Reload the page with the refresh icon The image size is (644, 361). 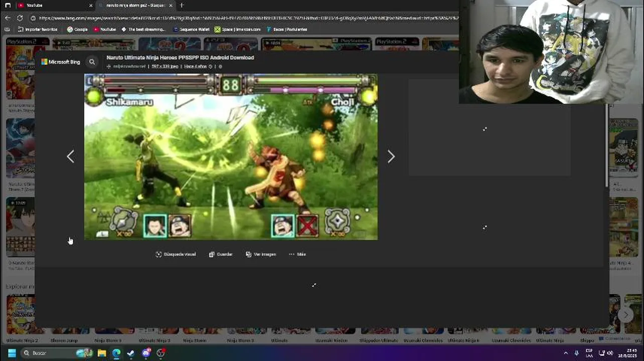pyautogui.click(x=20, y=18)
